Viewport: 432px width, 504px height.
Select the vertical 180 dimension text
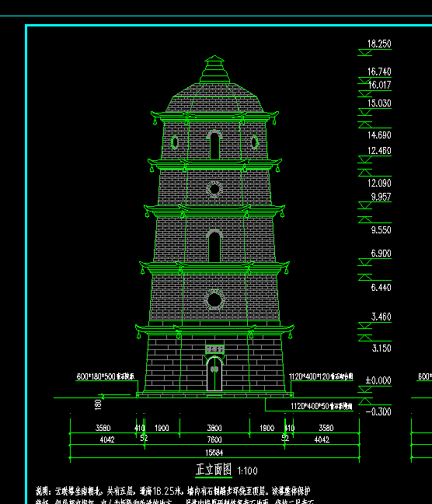(x=98, y=404)
